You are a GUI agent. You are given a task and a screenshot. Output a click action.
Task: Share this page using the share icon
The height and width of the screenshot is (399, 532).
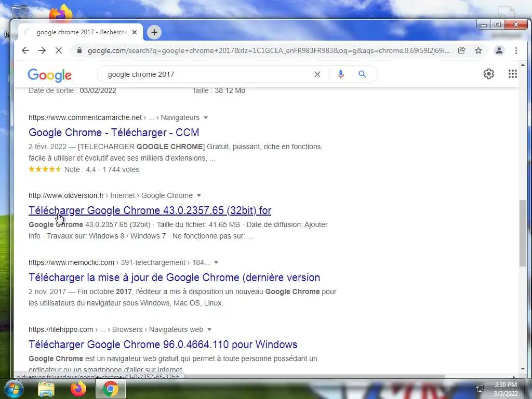click(461, 50)
